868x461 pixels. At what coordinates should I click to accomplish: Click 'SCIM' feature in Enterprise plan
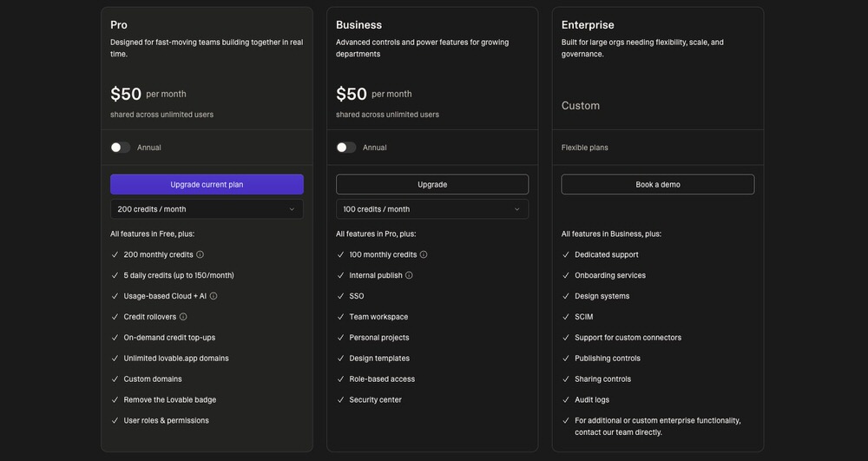click(583, 317)
